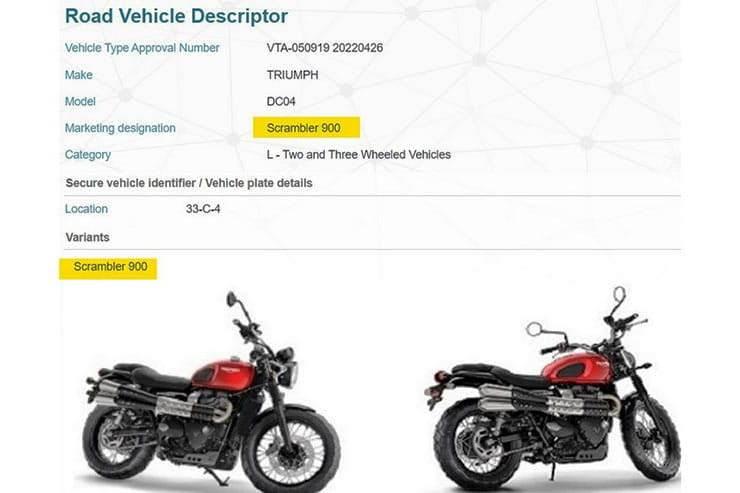Select the Location field label
The image size is (740, 493).
[x=86, y=209]
